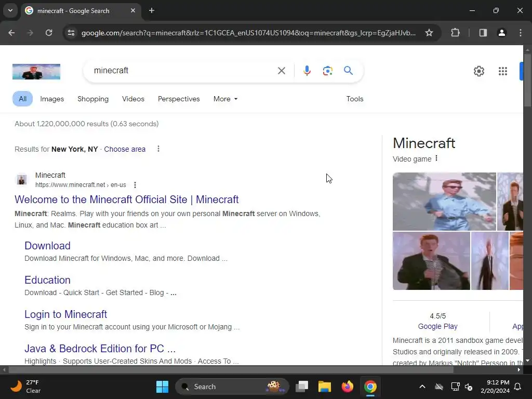The width and height of the screenshot is (532, 399).
Task: Switch to the Images tab
Action: (52, 99)
